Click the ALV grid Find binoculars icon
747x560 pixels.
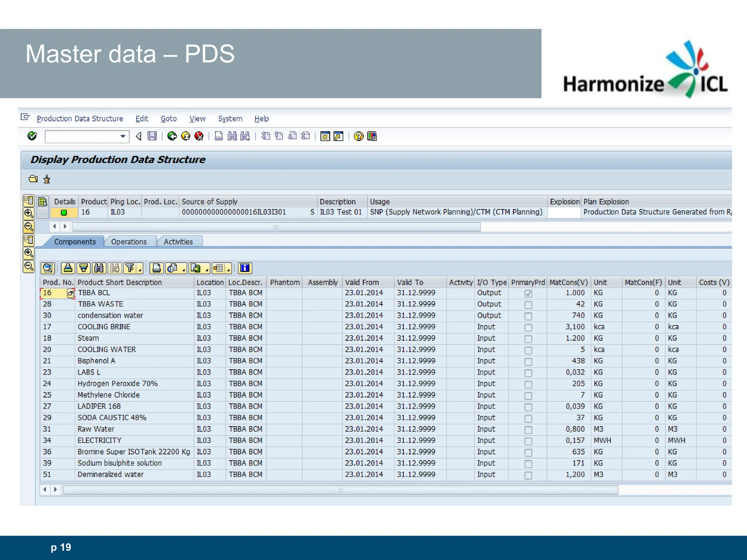pyautogui.click(x=98, y=268)
